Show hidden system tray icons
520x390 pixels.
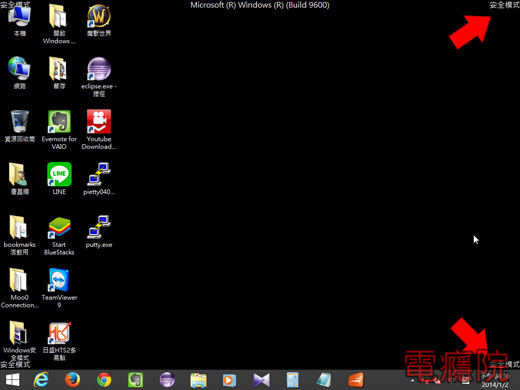click(412, 380)
